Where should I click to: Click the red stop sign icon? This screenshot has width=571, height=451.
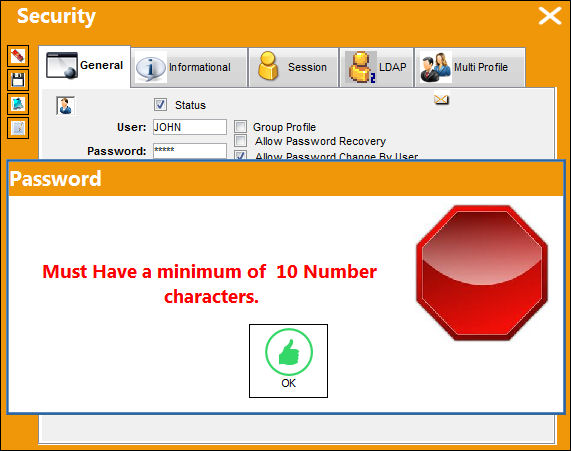coord(482,273)
